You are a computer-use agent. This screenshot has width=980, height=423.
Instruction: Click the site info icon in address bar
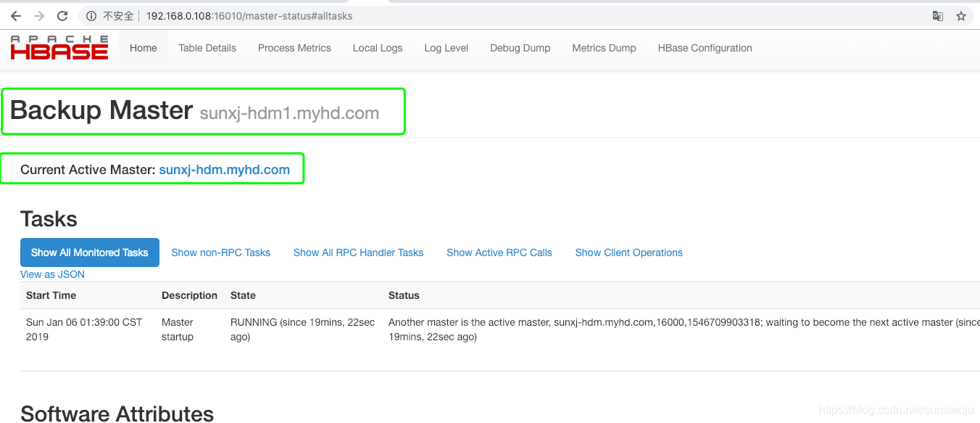click(91, 16)
